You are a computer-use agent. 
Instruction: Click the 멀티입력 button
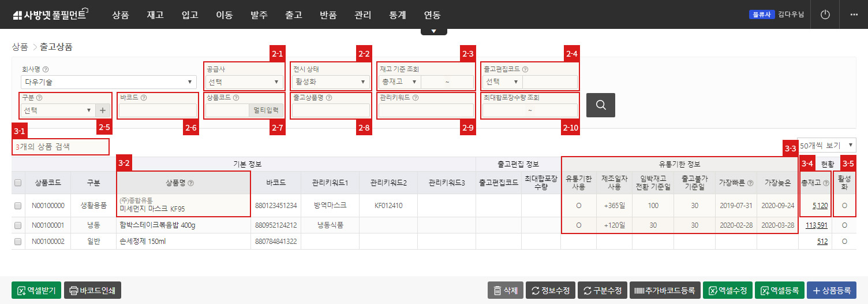click(x=265, y=110)
